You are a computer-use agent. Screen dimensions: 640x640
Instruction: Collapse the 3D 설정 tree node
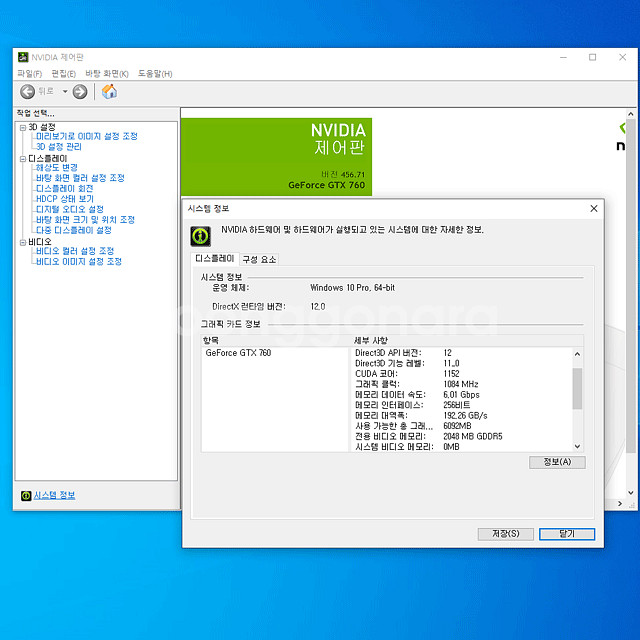click(23, 128)
